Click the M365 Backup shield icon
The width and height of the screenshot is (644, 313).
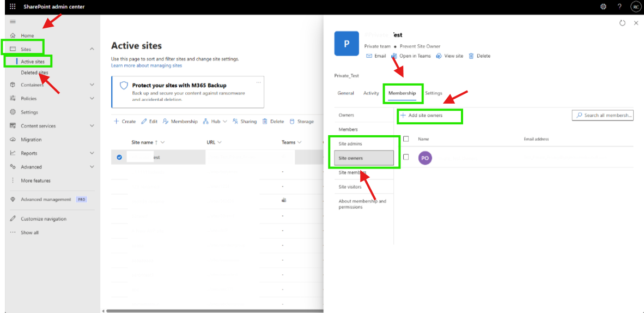124,86
